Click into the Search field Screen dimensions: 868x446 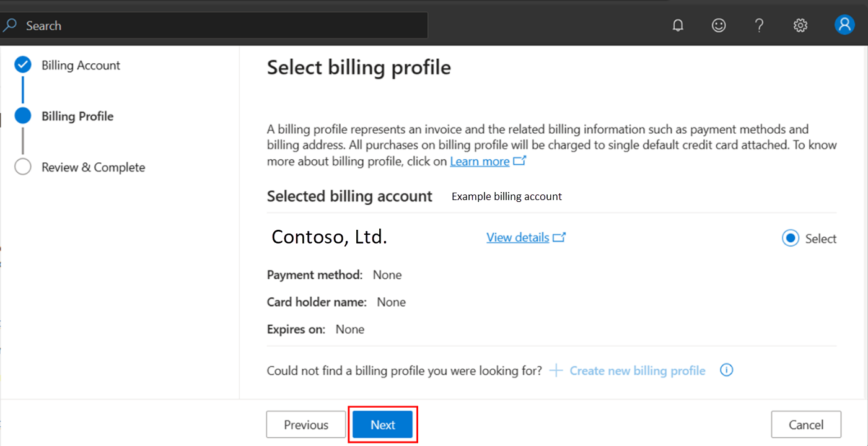(223, 25)
